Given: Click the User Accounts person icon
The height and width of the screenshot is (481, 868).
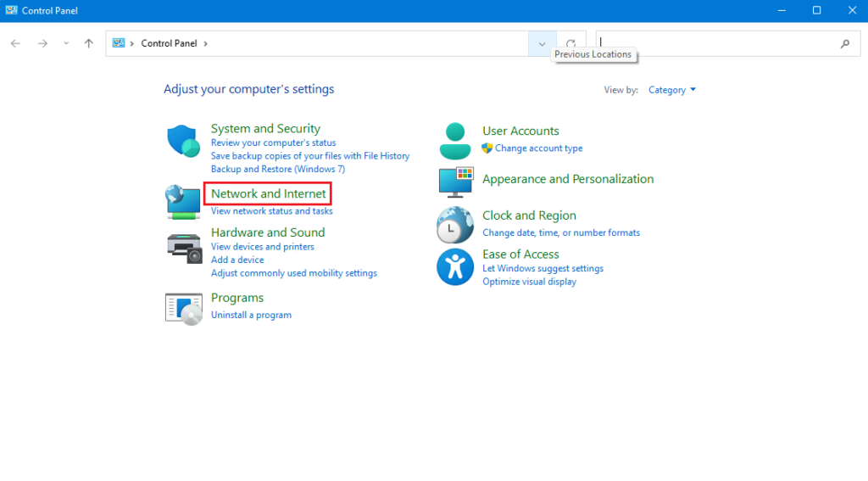Looking at the screenshot, I should (455, 141).
